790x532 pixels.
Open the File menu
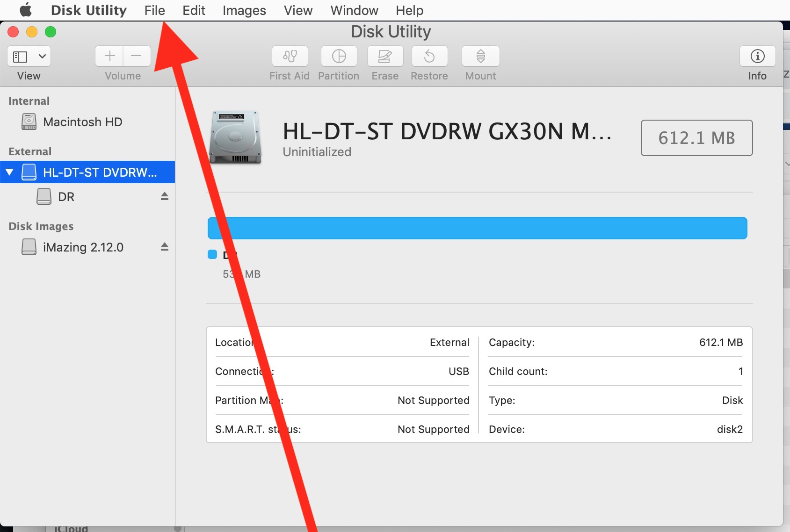click(154, 10)
